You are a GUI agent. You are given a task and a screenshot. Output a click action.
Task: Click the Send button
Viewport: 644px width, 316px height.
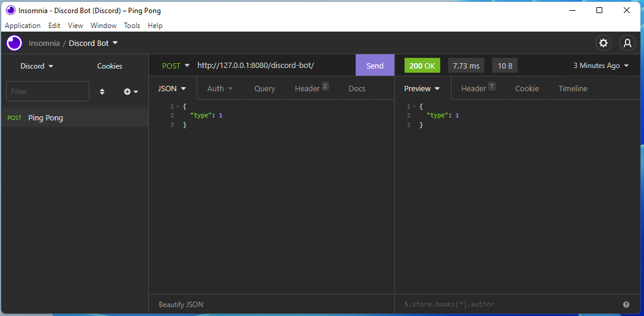tap(375, 66)
